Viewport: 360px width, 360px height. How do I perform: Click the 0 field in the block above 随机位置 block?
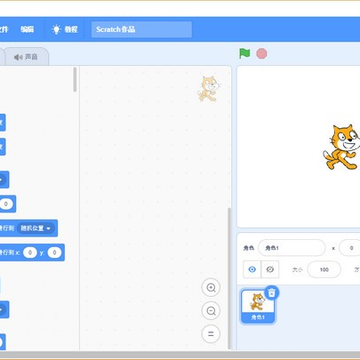tap(6, 204)
